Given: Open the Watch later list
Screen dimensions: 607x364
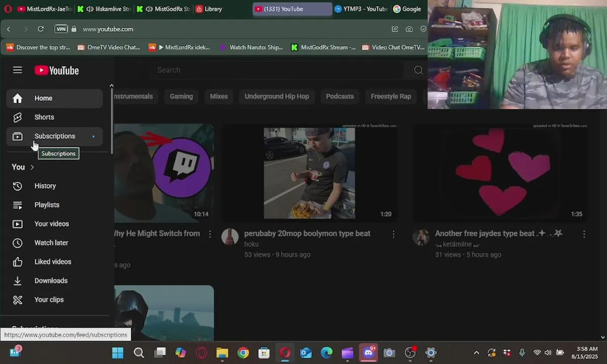Looking at the screenshot, I should [x=55, y=243].
